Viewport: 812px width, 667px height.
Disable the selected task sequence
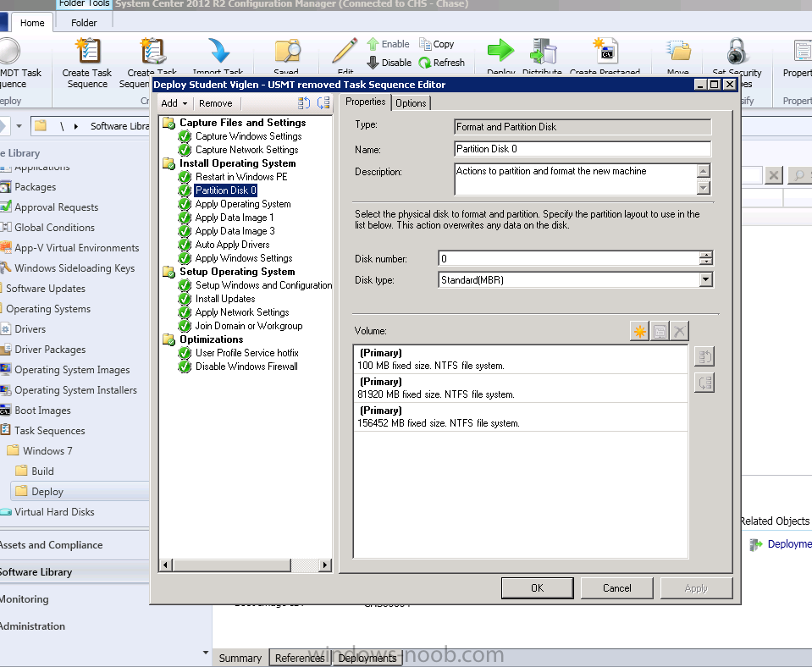pyautogui.click(x=389, y=63)
